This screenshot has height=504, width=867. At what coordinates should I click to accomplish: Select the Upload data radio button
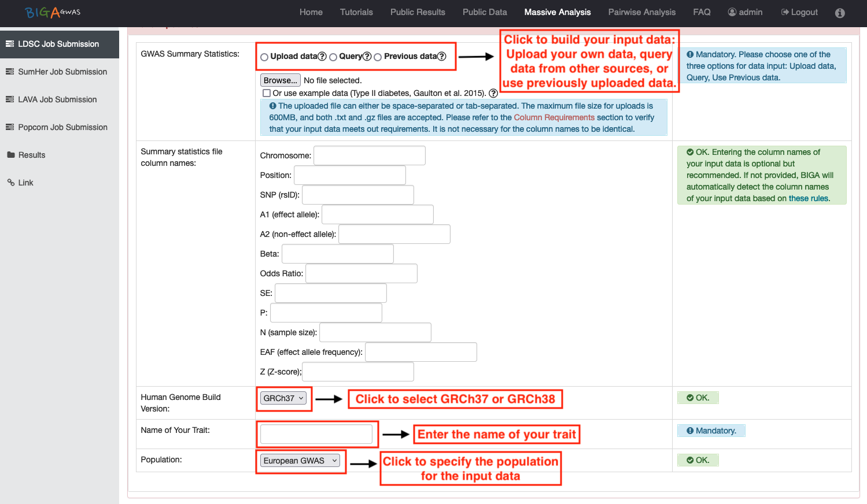coord(264,57)
